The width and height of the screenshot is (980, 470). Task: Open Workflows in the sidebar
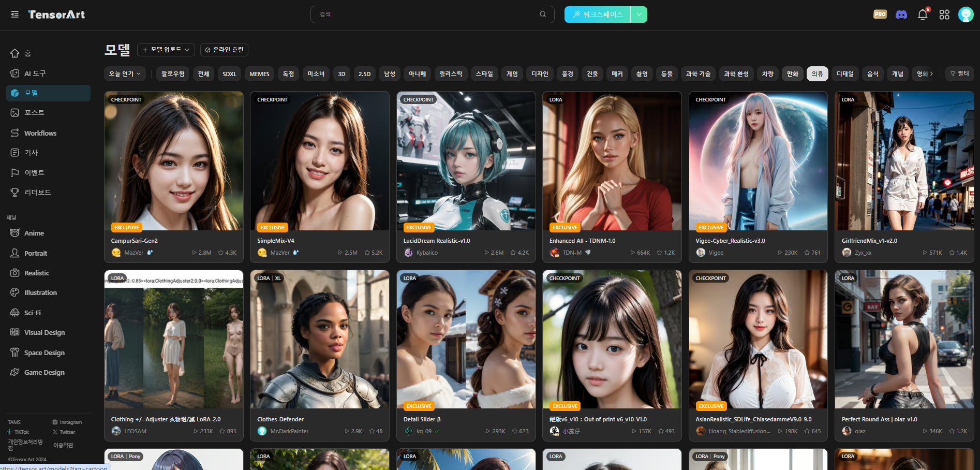48,133
